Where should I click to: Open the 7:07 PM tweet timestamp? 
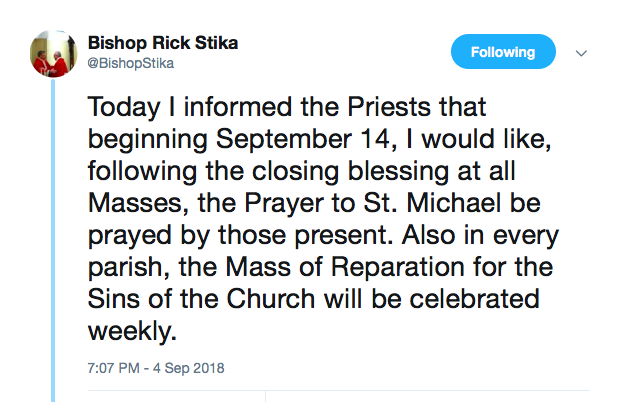click(113, 367)
